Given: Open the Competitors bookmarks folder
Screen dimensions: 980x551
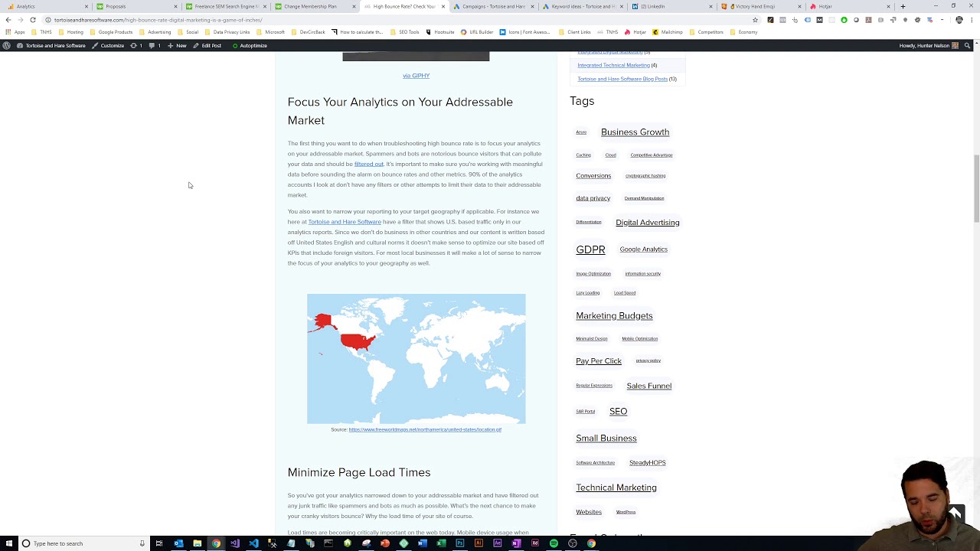Looking at the screenshot, I should pyautogui.click(x=707, y=32).
